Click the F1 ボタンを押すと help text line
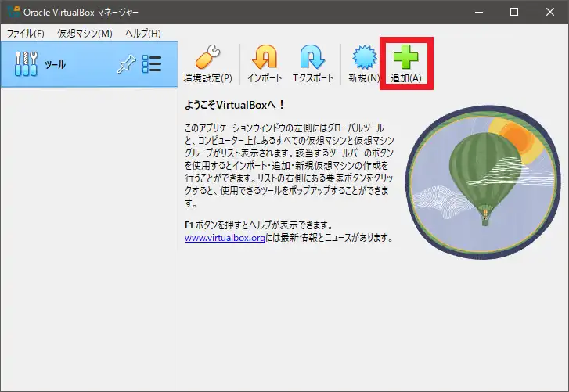 coord(259,225)
